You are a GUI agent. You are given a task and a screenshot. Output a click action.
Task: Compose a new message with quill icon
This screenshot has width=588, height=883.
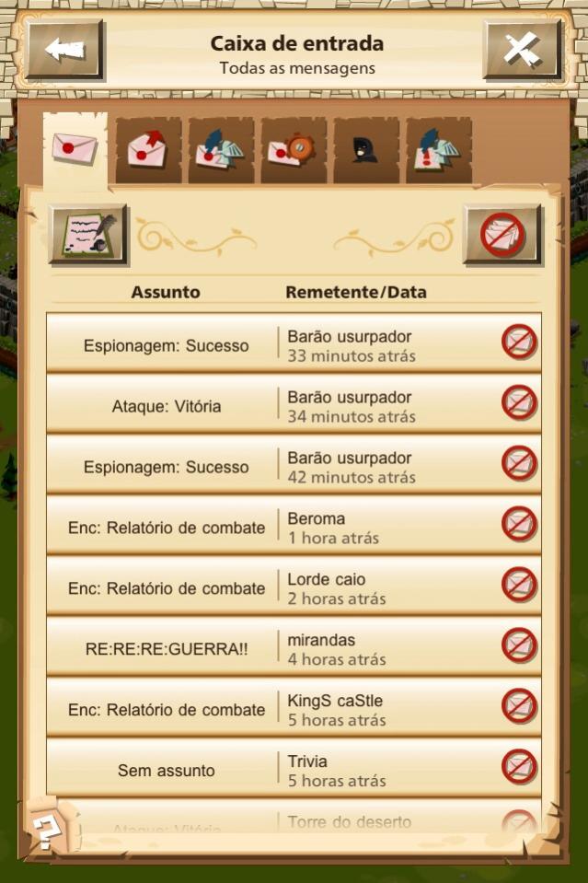point(89,235)
